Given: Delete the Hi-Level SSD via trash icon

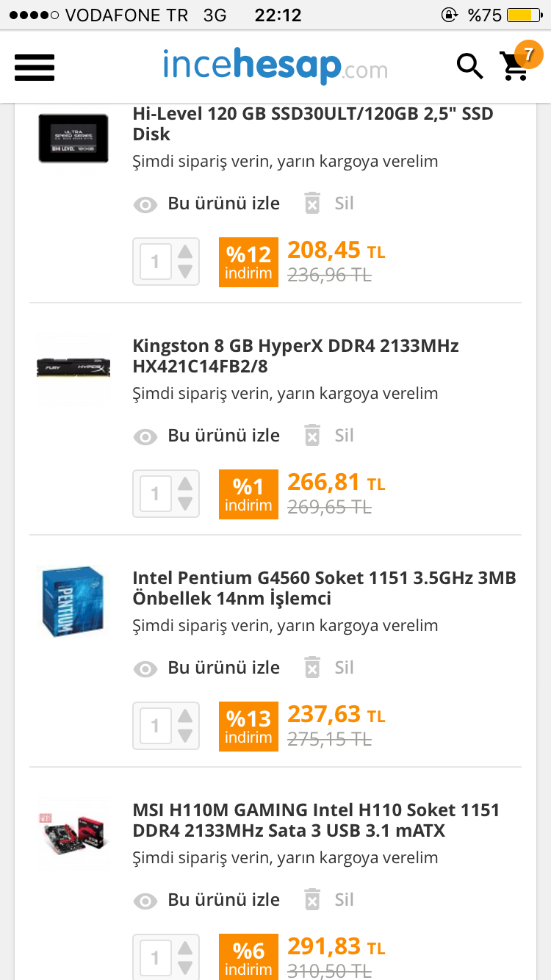Looking at the screenshot, I should [312, 203].
